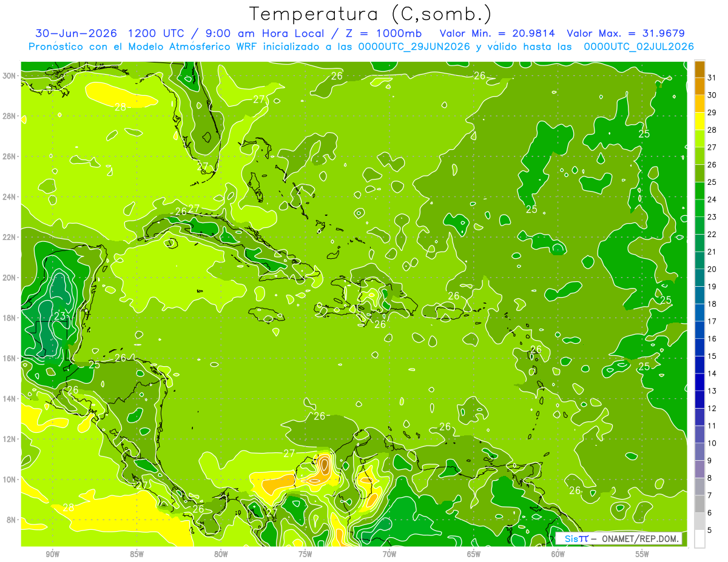The width and height of the screenshot is (728, 562).
Task: Click legend scale value "21"
Action: click(x=712, y=252)
